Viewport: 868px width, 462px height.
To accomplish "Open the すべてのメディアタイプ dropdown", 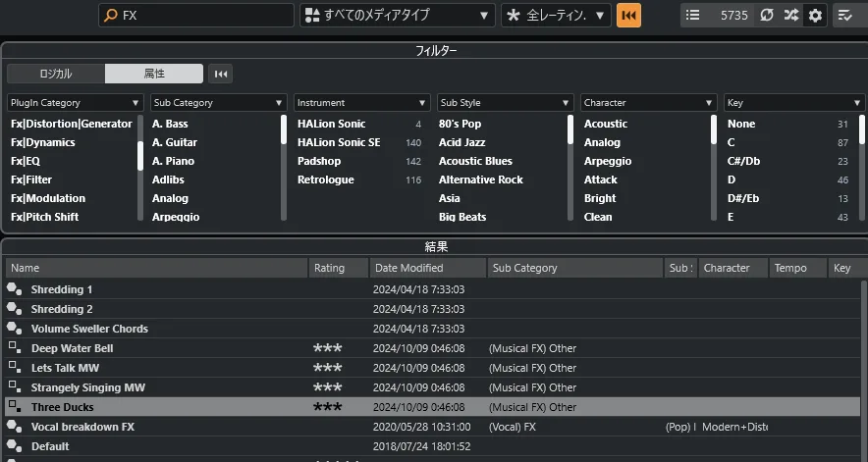I will click(x=397, y=16).
